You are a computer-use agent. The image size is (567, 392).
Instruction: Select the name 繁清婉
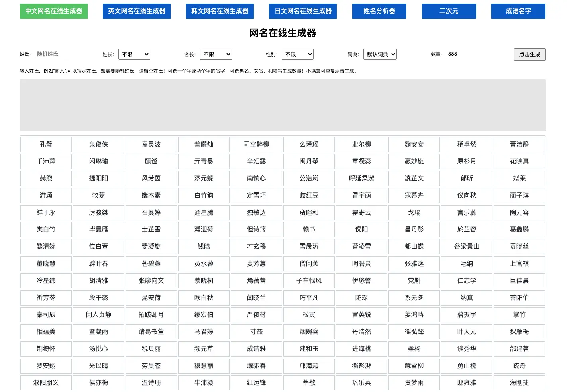[46, 247]
